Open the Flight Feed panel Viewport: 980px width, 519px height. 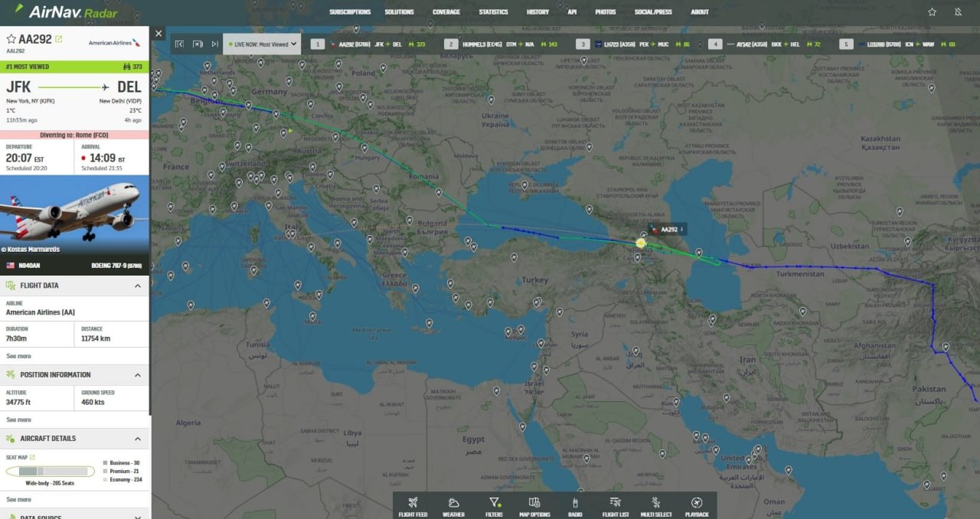(x=413, y=506)
